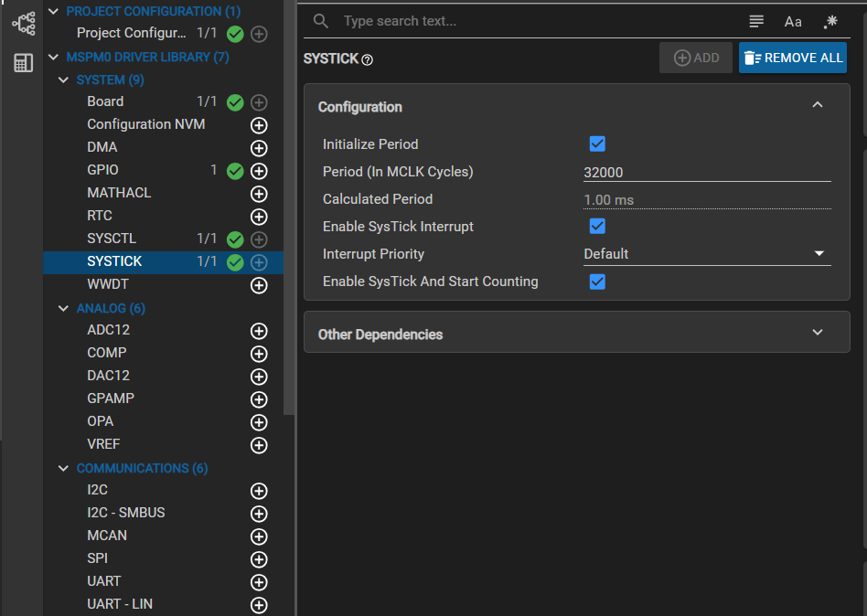Screen dimensions: 867x616
Task: Click the green check status for SYSCTL
Action: [x=235, y=239]
